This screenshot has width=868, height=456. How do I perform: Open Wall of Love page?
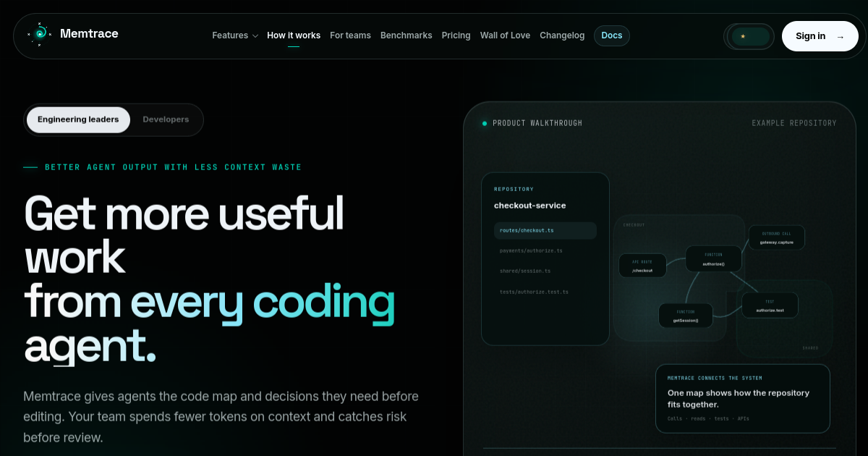pos(505,35)
